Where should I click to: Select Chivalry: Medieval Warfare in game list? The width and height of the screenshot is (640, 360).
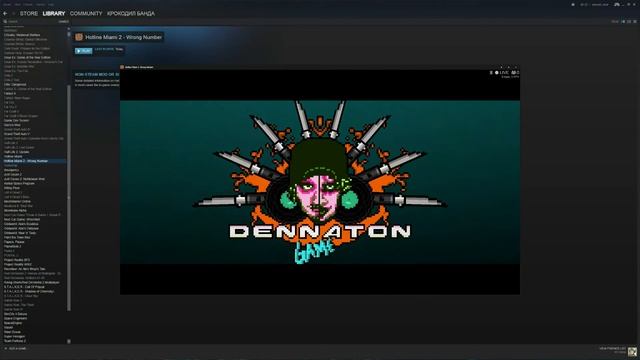click(22, 35)
